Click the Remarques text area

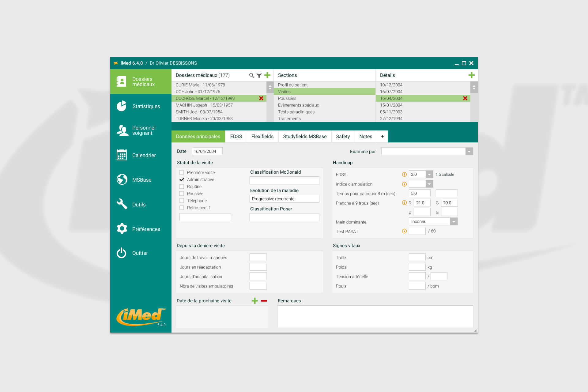[375, 317]
